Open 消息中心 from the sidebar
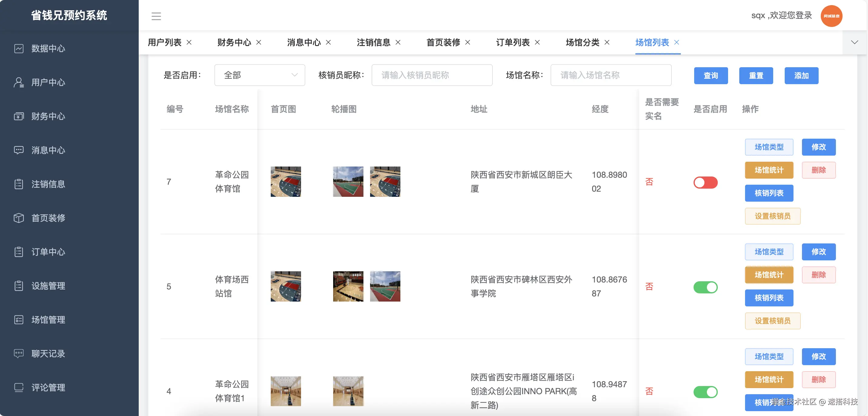The height and width of the screenshot is (416, 868). [x=48, y=150]
